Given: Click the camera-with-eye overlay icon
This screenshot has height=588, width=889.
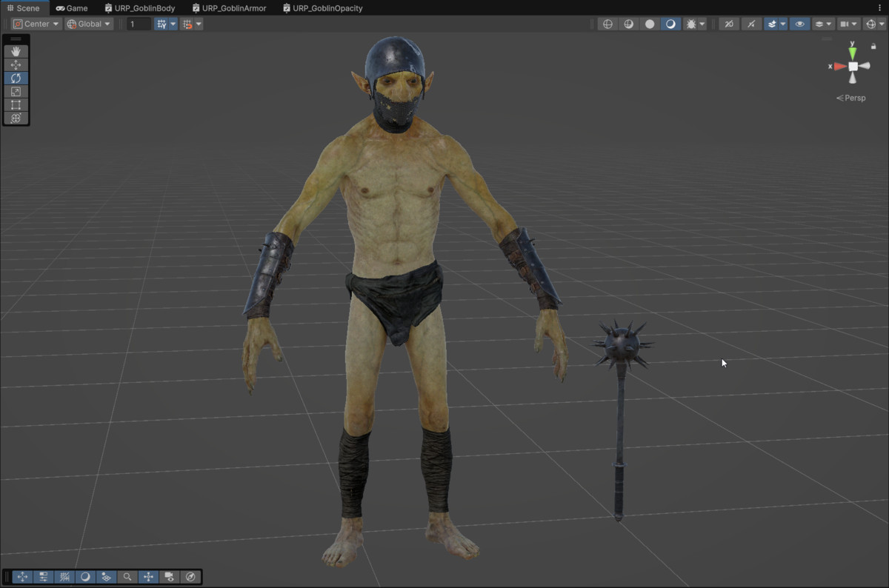Looking at the screenshot, I should [x=170, y=577].
